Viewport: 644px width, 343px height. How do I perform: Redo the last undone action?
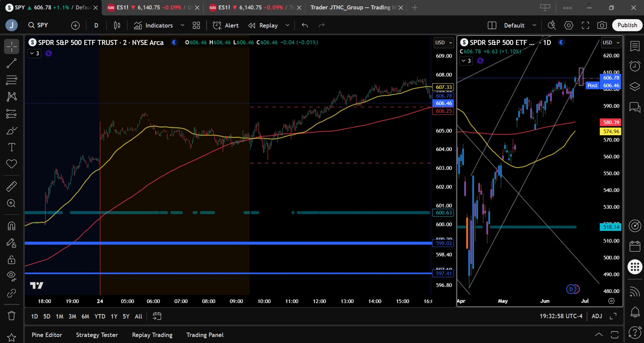[x=322, y=25]
